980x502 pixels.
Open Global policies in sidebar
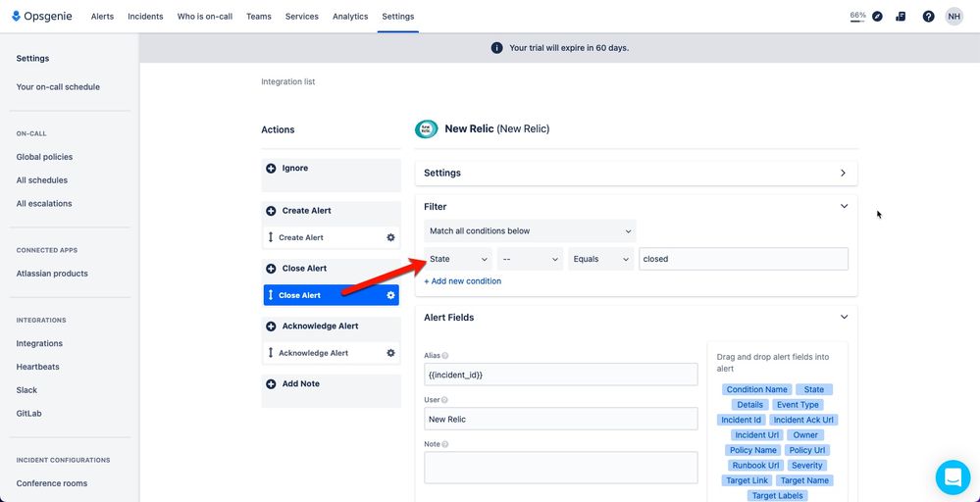pos(44,157)
